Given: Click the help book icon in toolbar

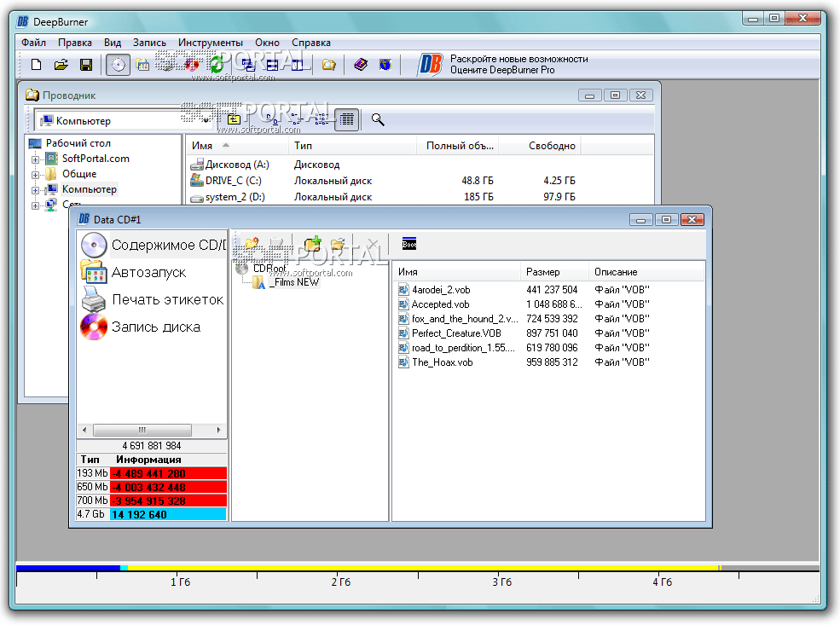Looking at the screenshot, I should click(x=361, y=65).
